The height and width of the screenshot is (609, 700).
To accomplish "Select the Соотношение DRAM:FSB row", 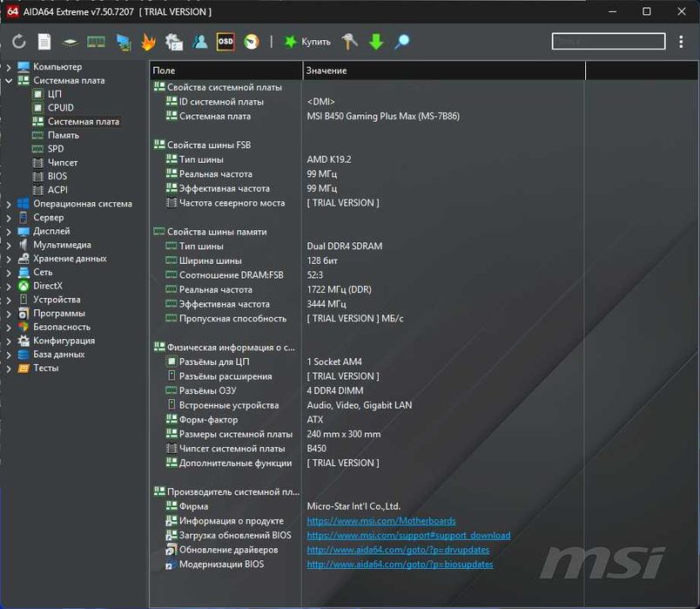I will (x=367, y=275).
